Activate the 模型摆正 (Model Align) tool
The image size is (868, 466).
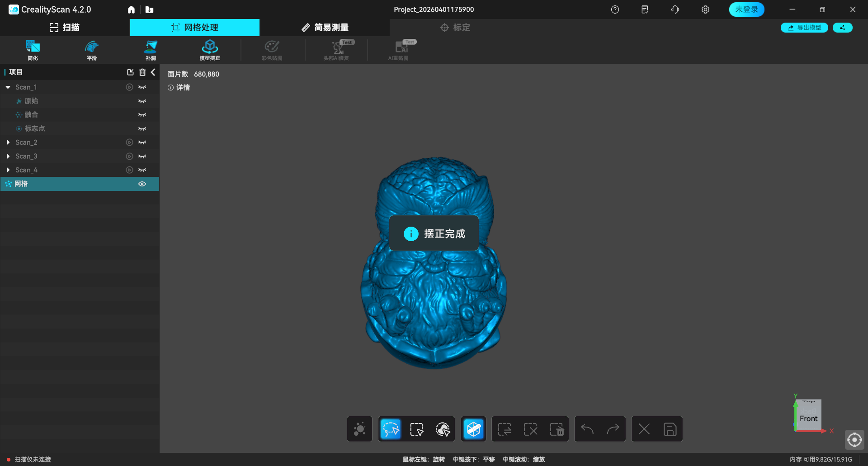[210, 50]
